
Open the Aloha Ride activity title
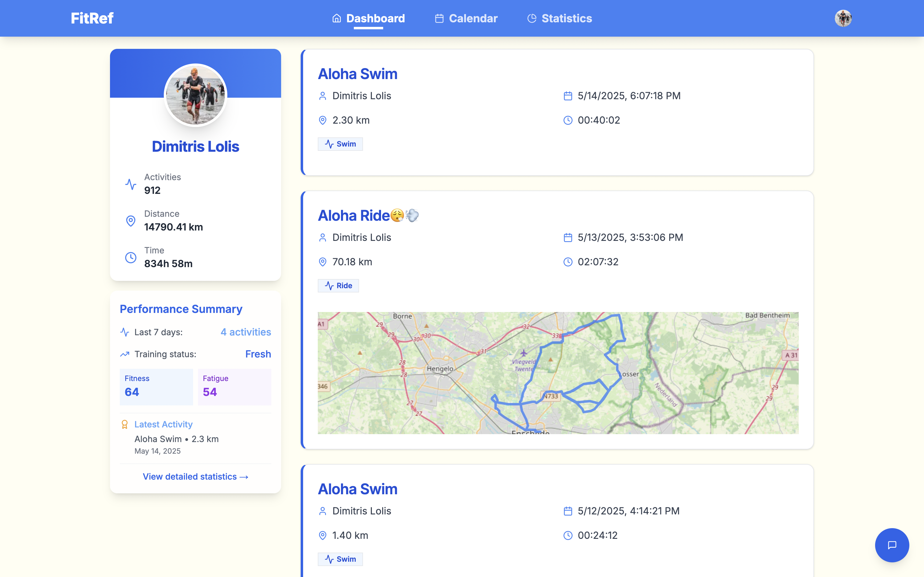369,216
